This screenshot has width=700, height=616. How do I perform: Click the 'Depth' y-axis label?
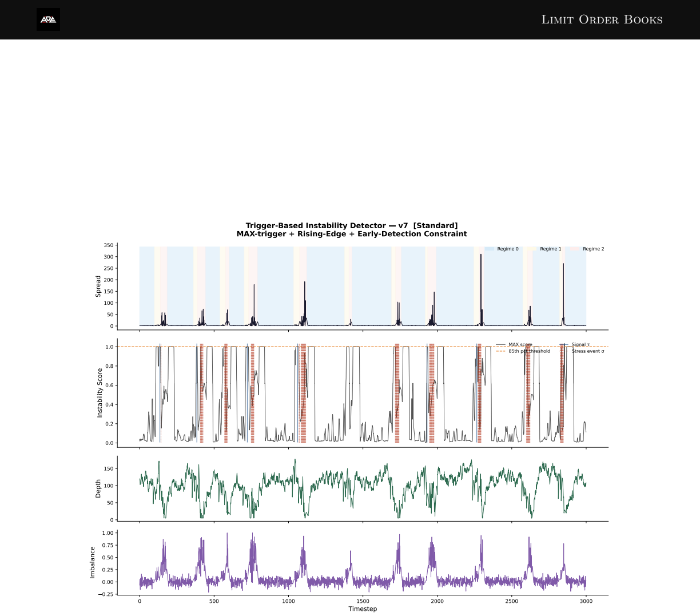pyautogui.click(x=98, y=488)
